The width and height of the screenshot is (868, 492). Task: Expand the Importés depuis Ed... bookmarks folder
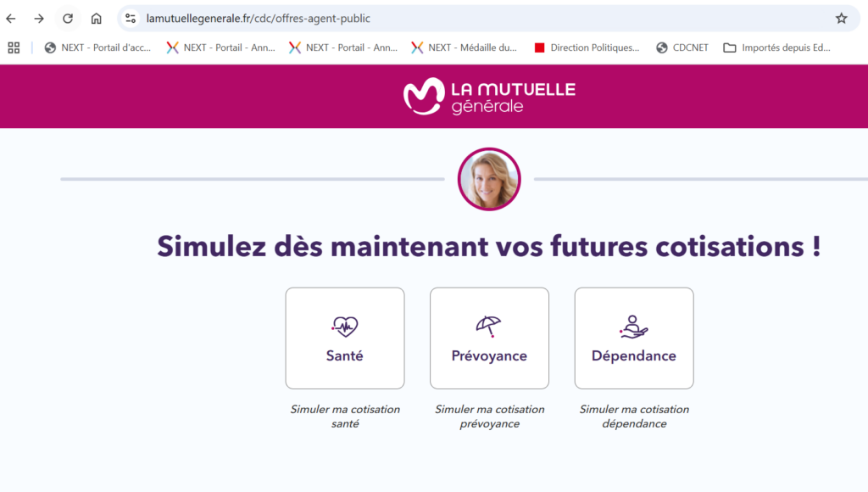776,48
